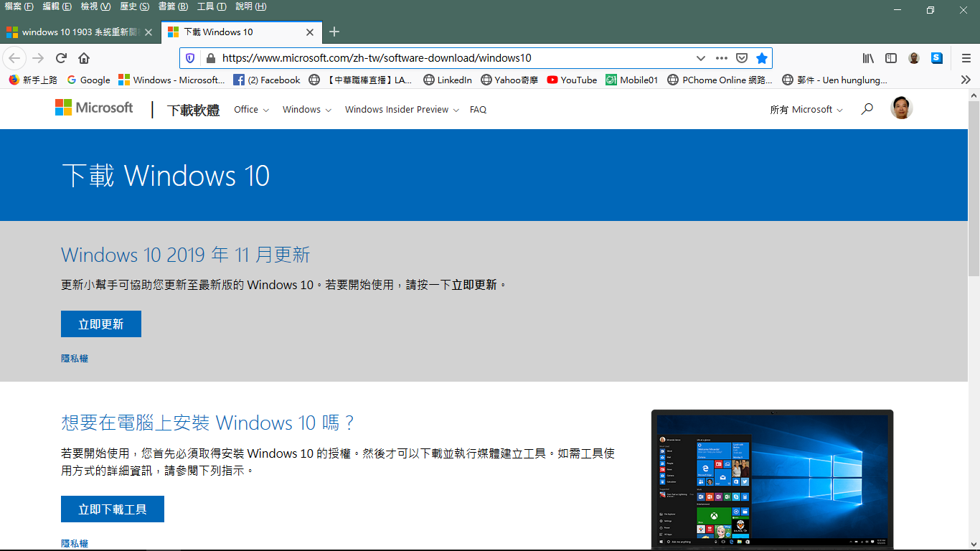
Task: View site security padlock details
Action: click(210, 58)
